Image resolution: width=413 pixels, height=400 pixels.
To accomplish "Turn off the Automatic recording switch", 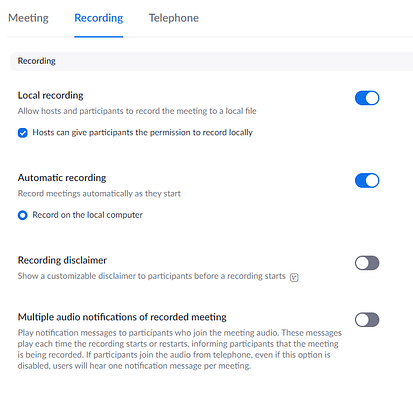I will 367,181.
